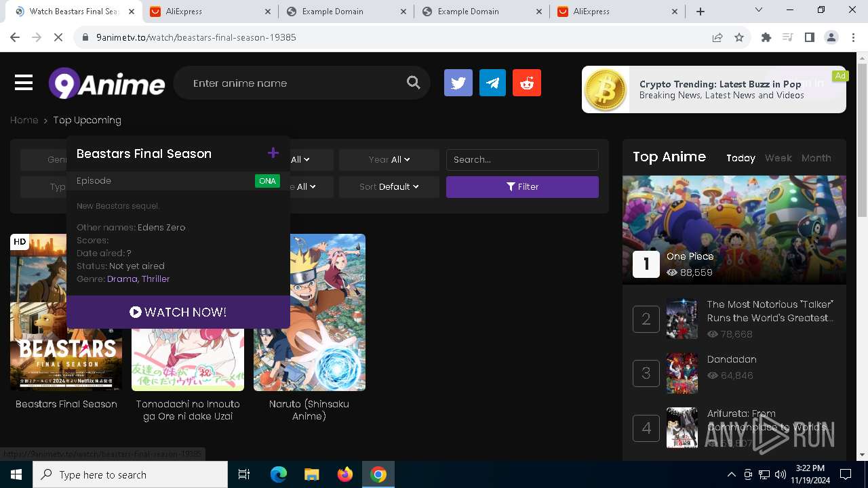868x488 pixels.
Task: Open the notification center icon
Action: click(846, 474)
